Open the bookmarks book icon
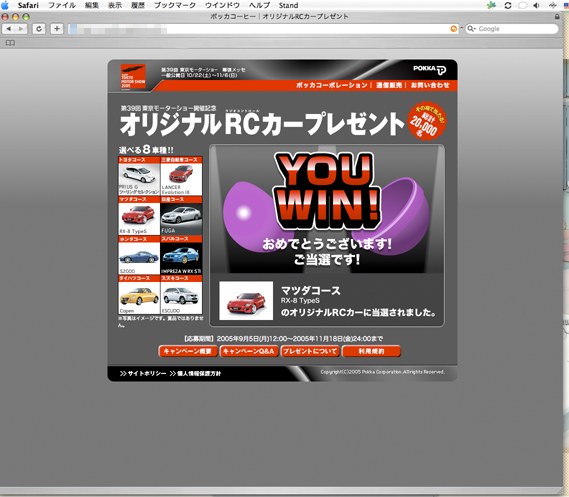Image resolution: width=569 pixels, height=497 pixels. tap(11, 43)
